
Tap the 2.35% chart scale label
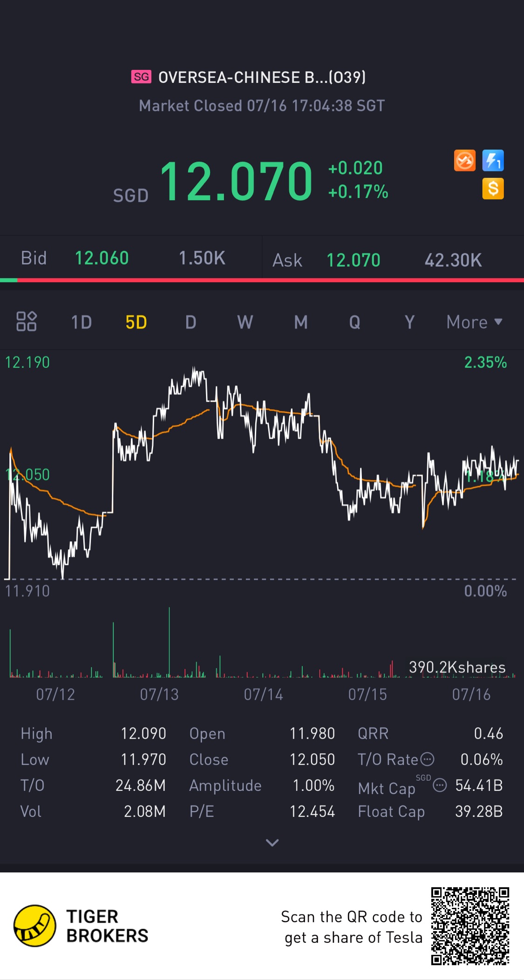[x=485, y=362]
